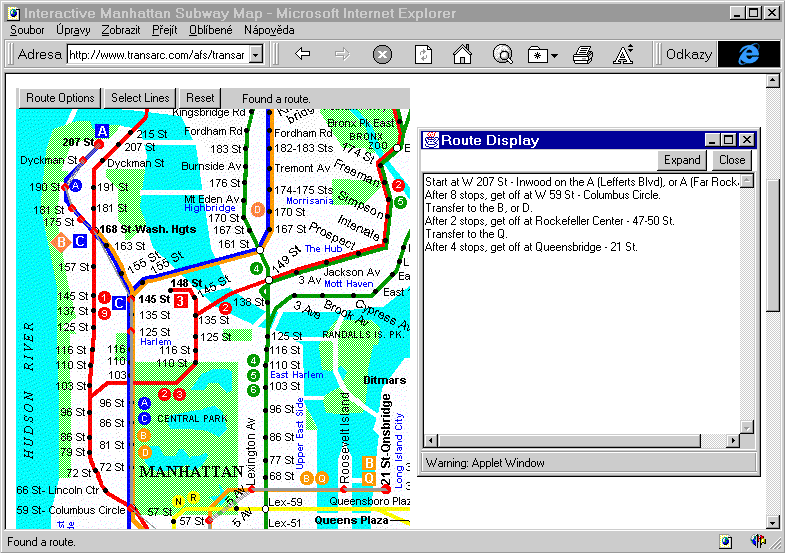Screen dimensions: 785x553
Task: Open the Favorites folder icon
Action: tap(538, 55)
